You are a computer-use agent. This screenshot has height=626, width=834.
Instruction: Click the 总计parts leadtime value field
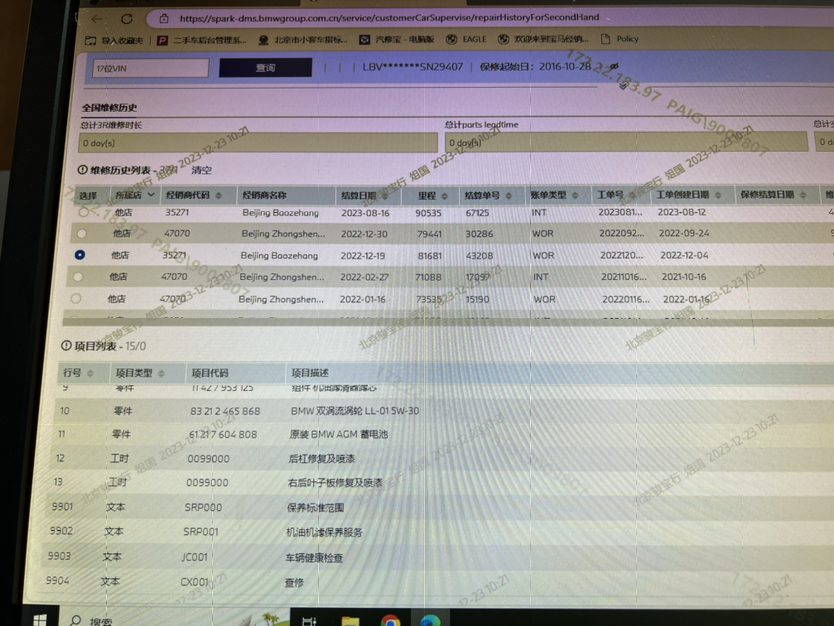click(627, 142)
